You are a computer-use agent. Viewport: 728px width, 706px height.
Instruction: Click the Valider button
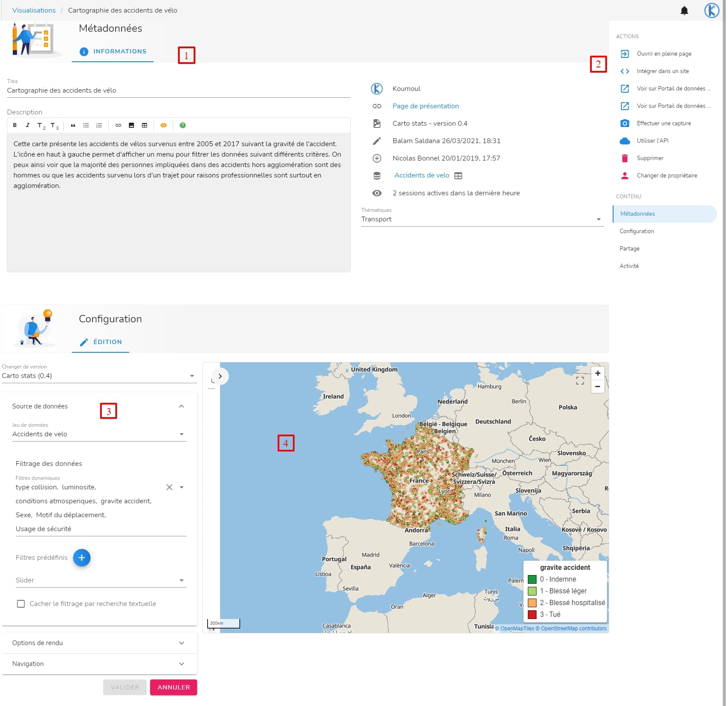(125, 687)
